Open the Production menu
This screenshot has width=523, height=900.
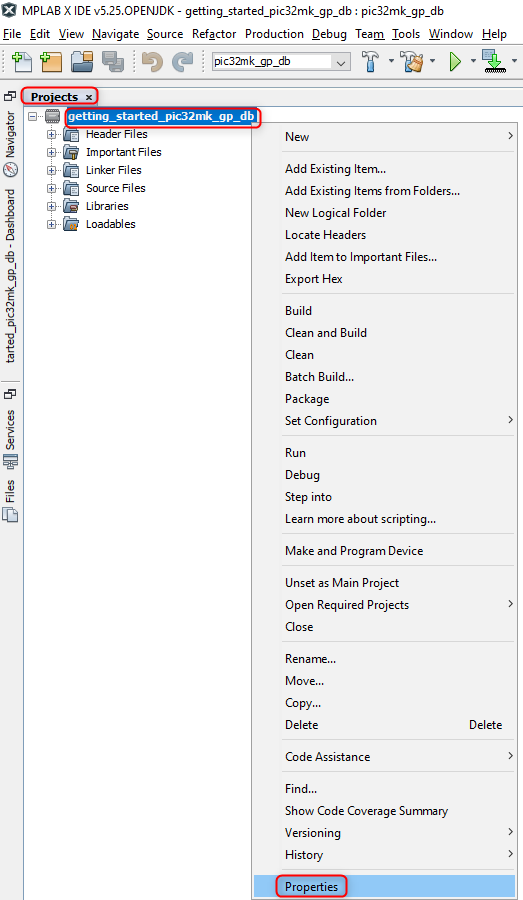click(x=274, y=34)
